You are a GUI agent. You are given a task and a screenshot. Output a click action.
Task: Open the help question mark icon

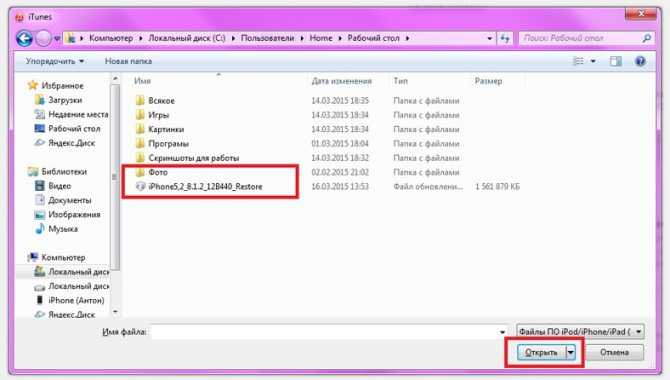point(640,61)
